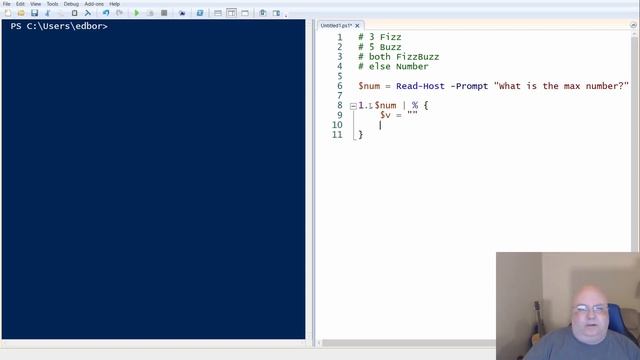Paste using the clipboard toolbar icon
The height and width of the screenshot is (360, 640).
coord(74,13)
